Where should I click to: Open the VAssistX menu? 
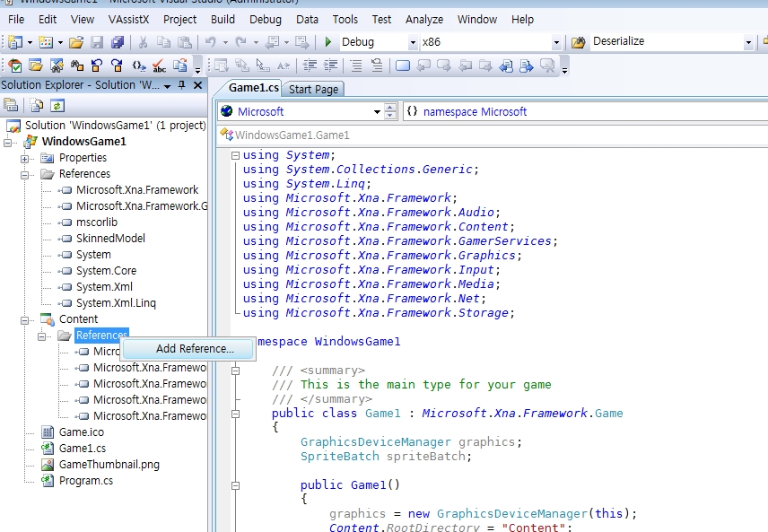click(x=129, y=20)
